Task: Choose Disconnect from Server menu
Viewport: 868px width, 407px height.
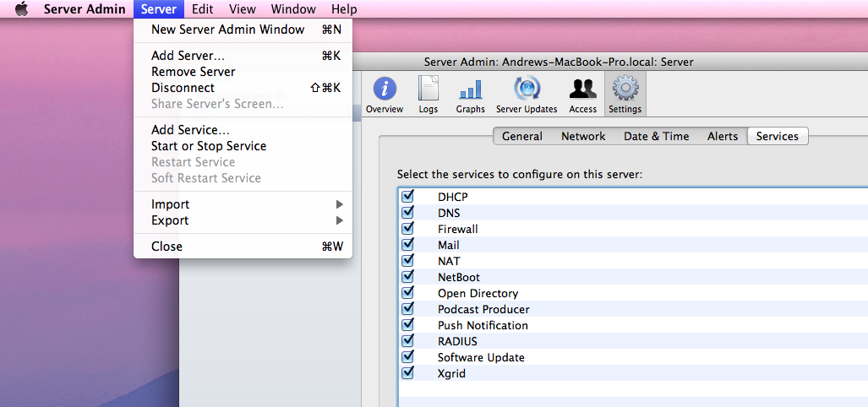Action: (243, 88)
